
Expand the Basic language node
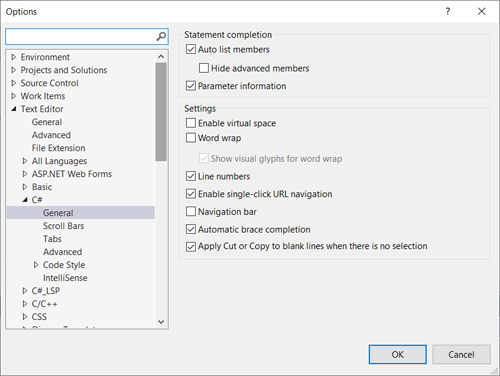(x=25, y=187)
